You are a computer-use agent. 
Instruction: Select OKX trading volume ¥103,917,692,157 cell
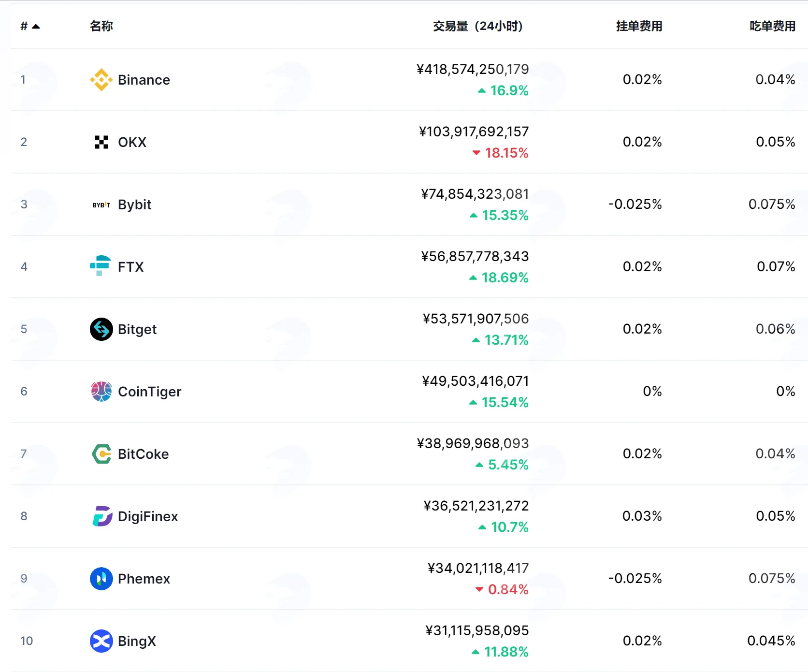point(474,131)
